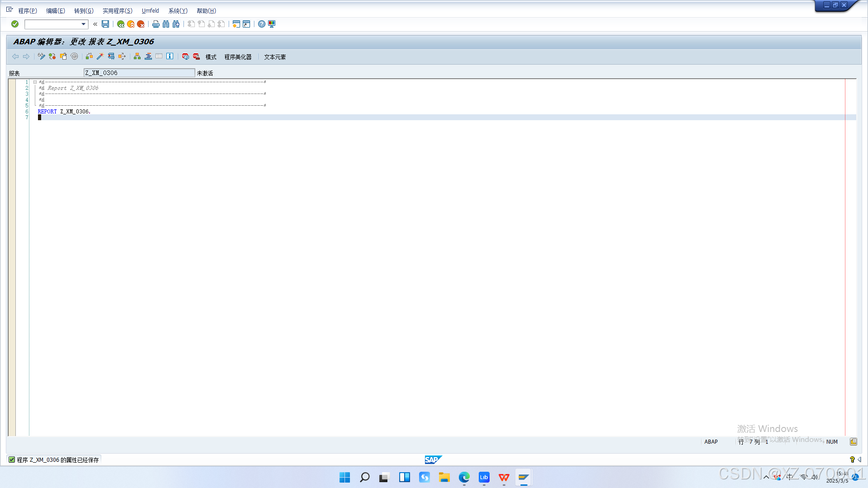
Task: Open the 实用程序(S) menu
Action: point(117,11)
